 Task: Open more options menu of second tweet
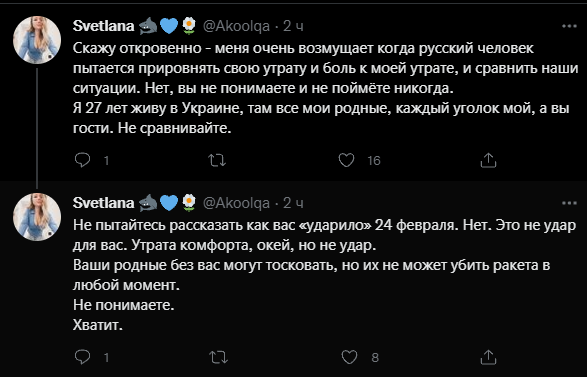click(x=569, y=203)
